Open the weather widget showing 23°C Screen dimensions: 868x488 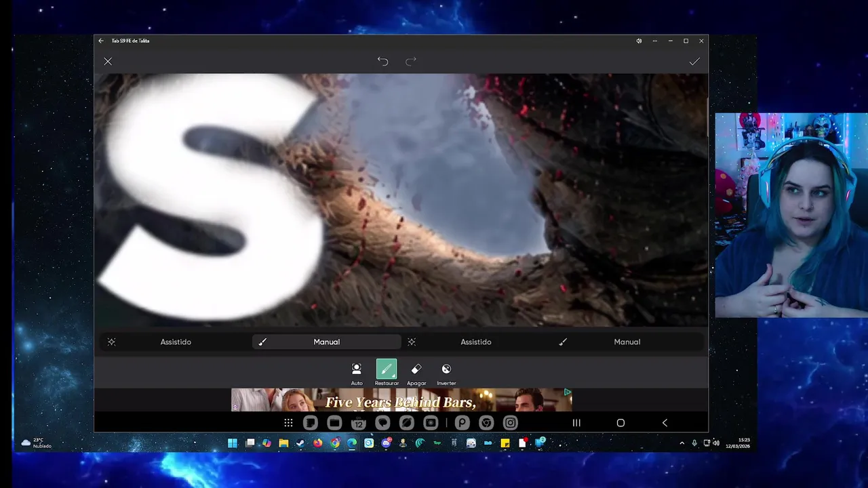point(35,443)
